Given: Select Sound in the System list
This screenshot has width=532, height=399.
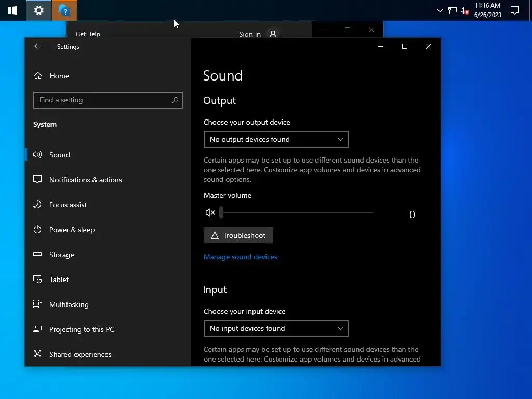Looking at the screenshot, I should [x=60, y=155].
